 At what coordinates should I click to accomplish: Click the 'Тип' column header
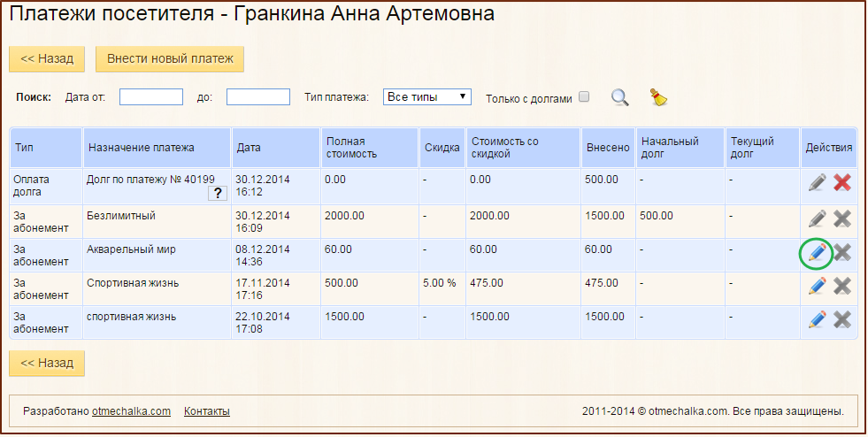[x=46, y=148]
